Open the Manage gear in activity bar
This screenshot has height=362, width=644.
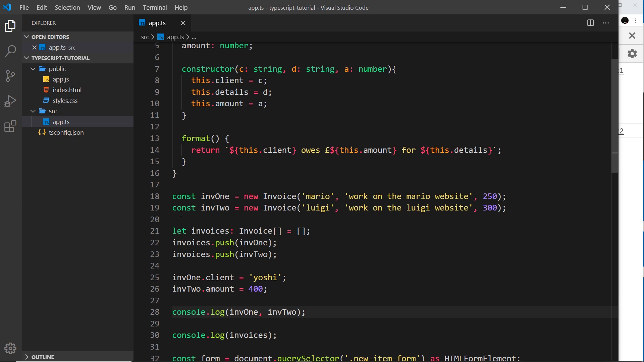tap(10, 349)
